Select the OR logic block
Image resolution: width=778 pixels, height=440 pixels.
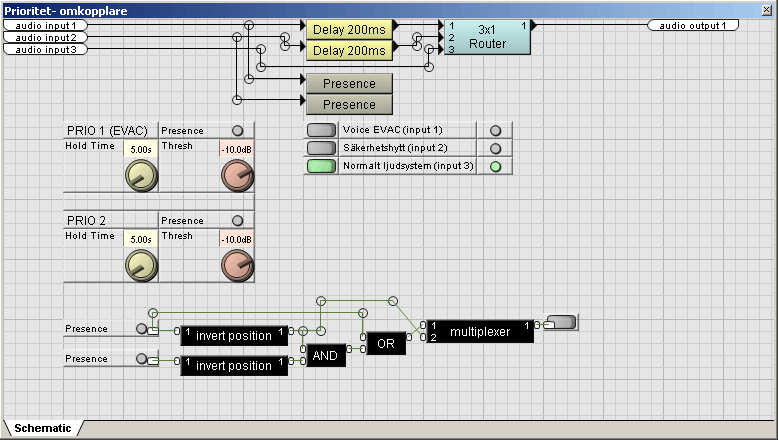(384, 343)
